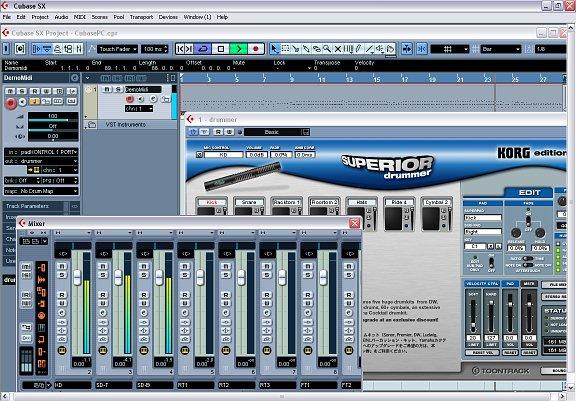Click the Go to Previous Marker transport button

[x=180, y=49]
